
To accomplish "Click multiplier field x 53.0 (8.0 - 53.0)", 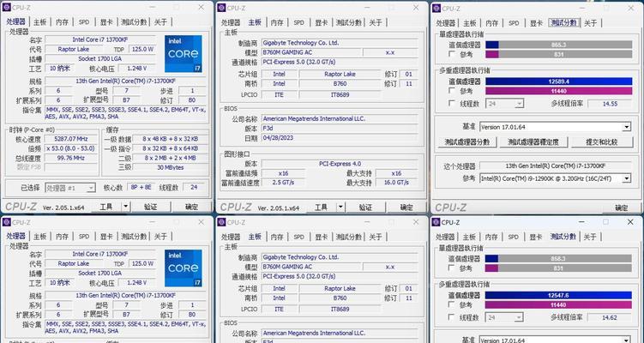I will pyautogui.click(x=70, y=148).
